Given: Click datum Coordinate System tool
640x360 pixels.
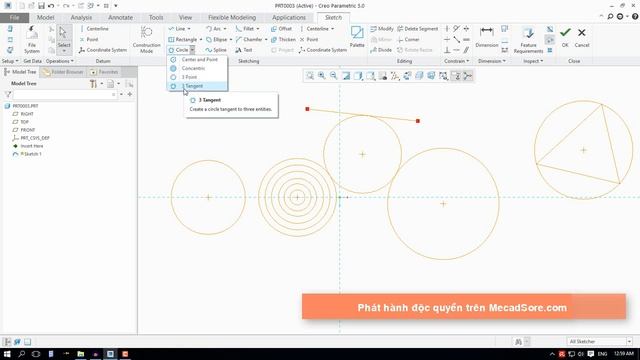Looking at the screenshot, I should pos(102,50).
